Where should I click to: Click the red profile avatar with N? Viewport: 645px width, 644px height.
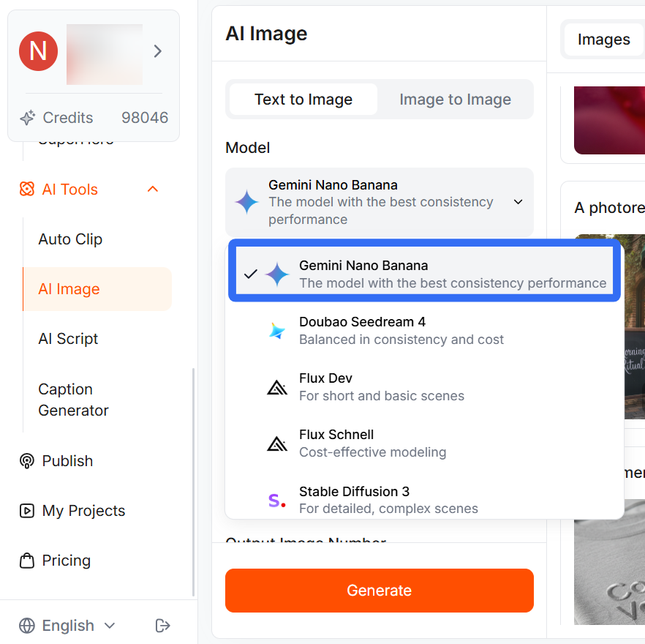tap(38, 51)
